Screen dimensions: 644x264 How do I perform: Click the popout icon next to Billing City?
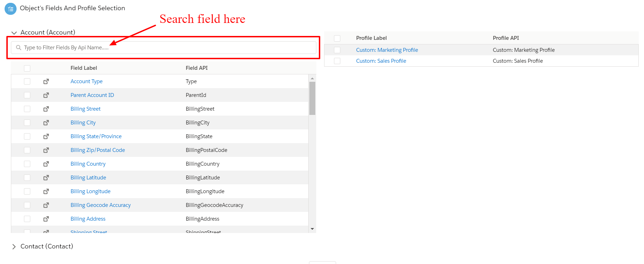pyautogui.click(x=46, y=123)
